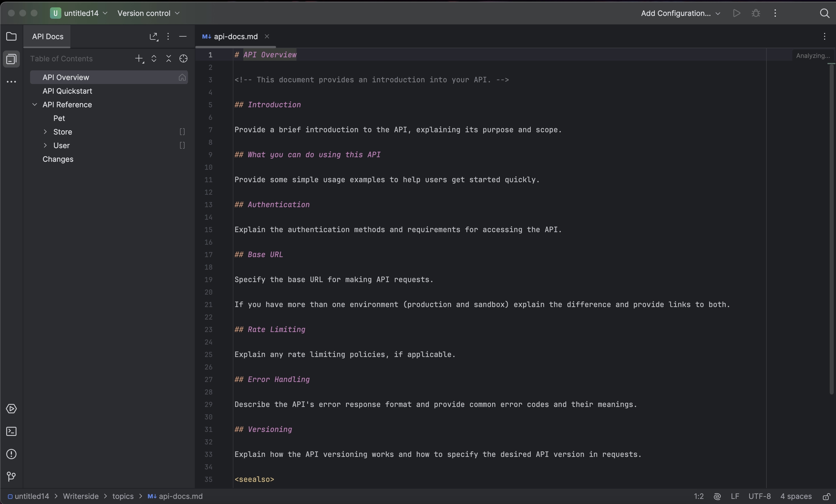Open toolbar more actions menu
The image size is (836, 504).
point(775,13)
